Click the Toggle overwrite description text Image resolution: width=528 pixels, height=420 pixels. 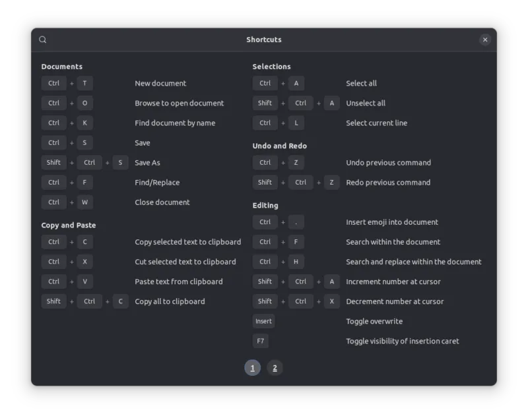[x=376, y=321]
